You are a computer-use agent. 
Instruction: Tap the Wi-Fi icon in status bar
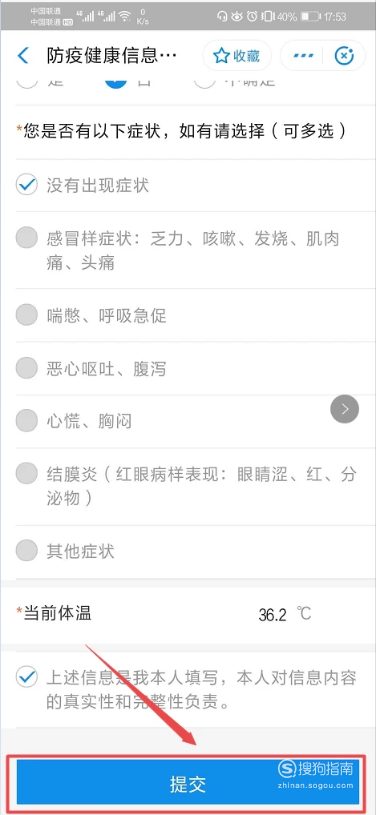[x=124, y=16]
